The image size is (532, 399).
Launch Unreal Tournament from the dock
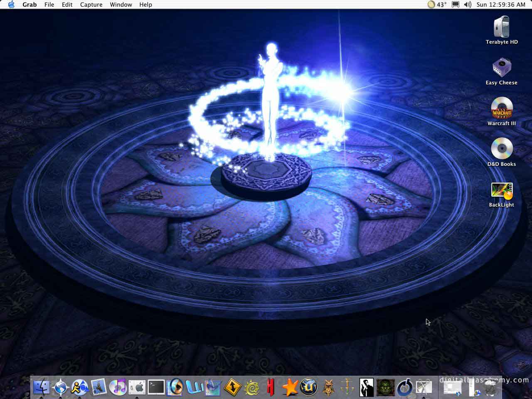(309, 387)
